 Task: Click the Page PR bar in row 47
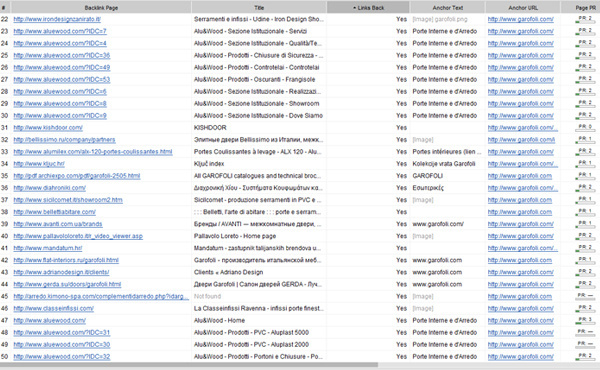(585, 321)
